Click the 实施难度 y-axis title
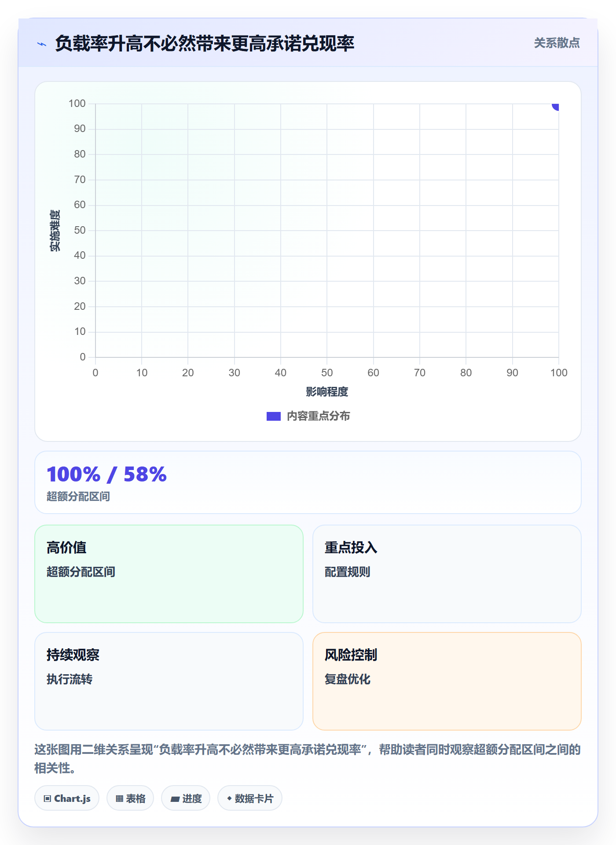Screen dimensions: 616x845 point(55,231)
